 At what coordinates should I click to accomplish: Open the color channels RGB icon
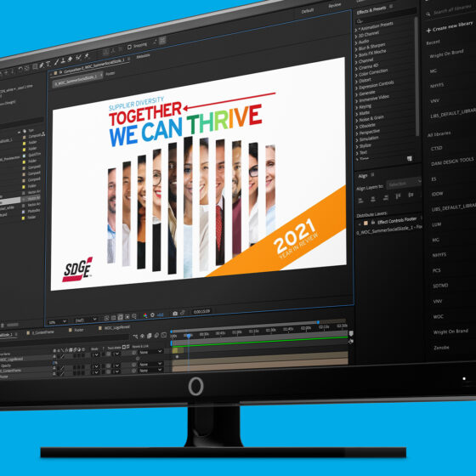point(145,315)
